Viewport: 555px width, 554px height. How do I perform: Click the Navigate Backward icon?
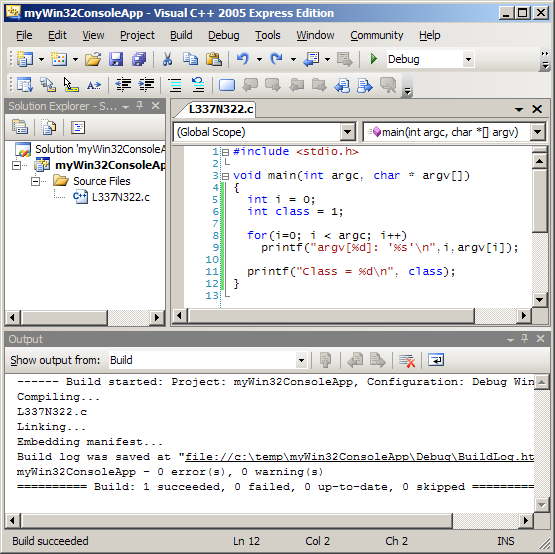[311, 59]
